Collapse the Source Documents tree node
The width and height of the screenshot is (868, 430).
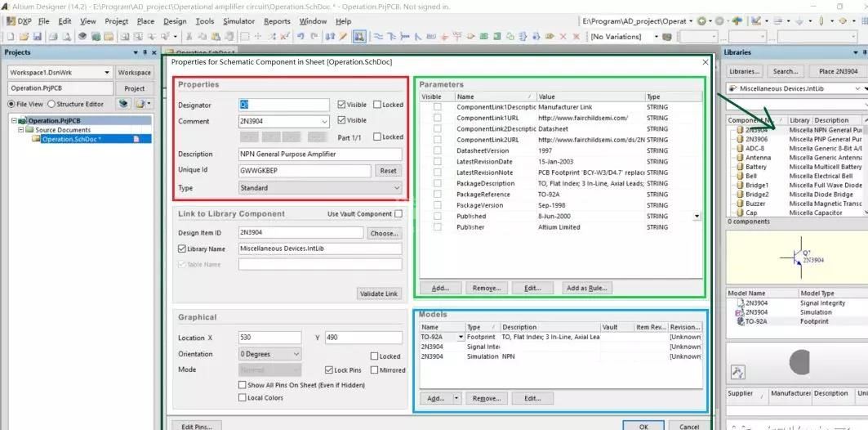(x=19, y=130)
